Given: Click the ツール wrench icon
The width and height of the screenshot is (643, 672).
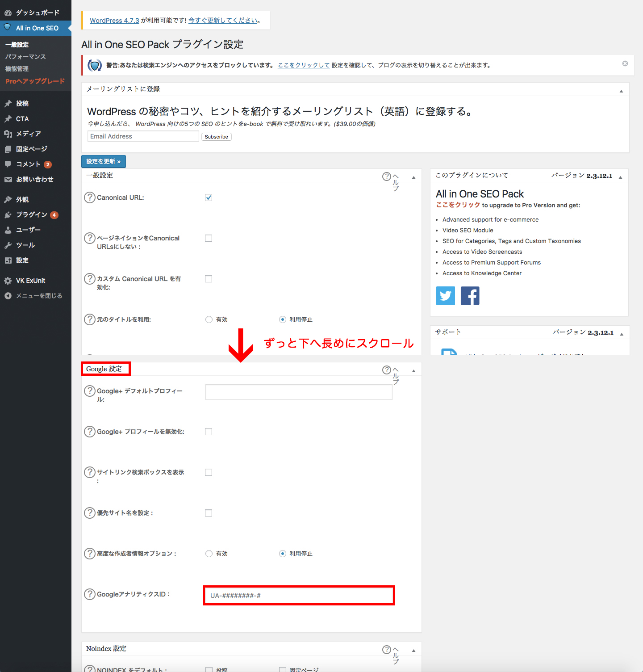Looking at the screenshot, I should [x=8, y=245].
